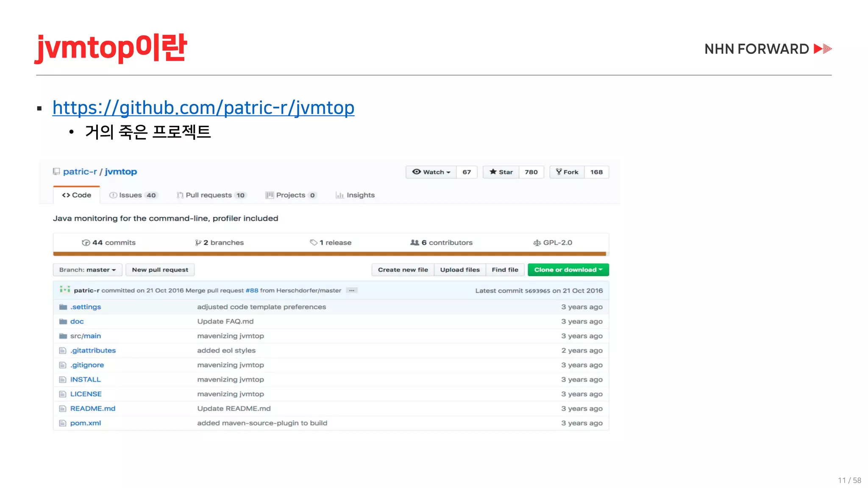Open the pom.xml file
The image size is (868, 488).
(86, 423)
